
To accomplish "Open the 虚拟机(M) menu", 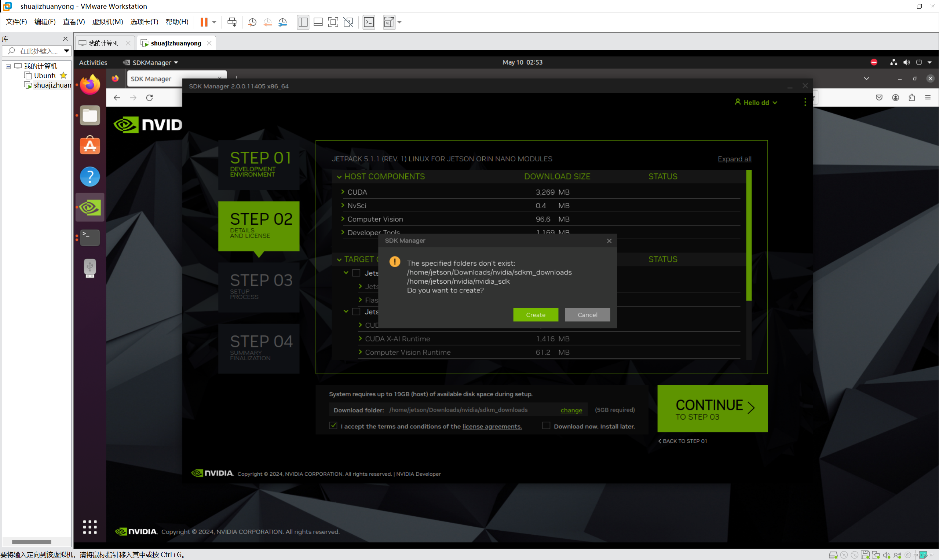I will click(107, 22).
